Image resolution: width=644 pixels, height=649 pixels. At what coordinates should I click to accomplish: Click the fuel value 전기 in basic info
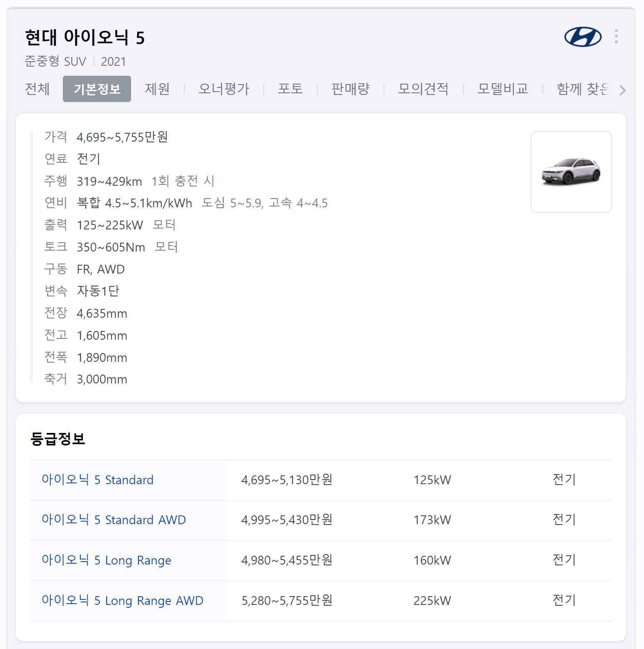[x=89, y=159]
